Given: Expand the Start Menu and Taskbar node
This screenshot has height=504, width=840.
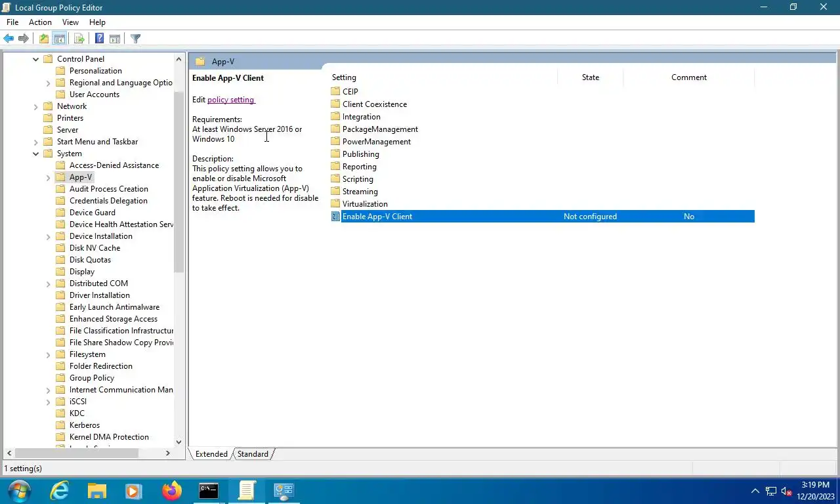Looking at the screenshot, I should 36,142.
